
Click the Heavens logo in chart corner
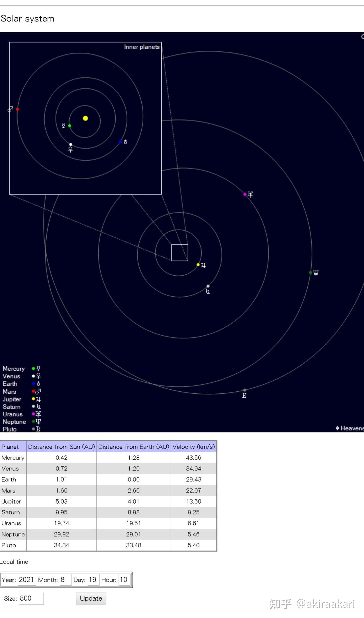point(350,428)
